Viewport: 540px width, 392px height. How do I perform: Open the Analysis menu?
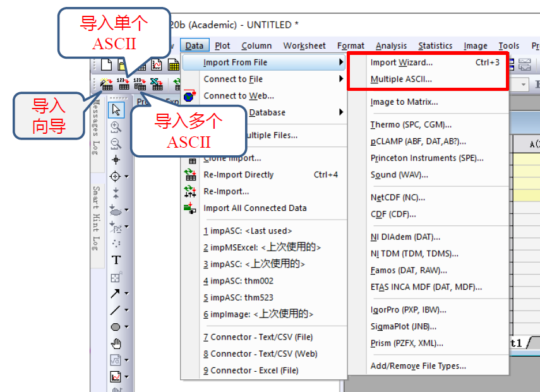pos(391,45)
